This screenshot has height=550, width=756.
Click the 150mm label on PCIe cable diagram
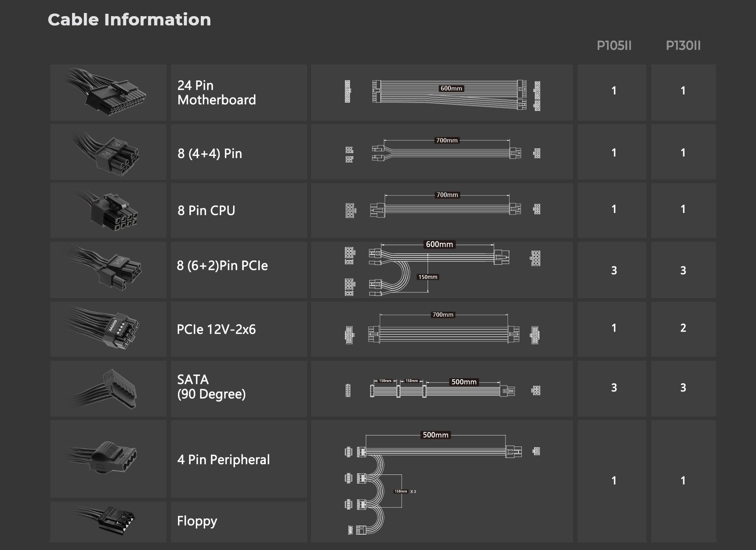pos(428,277)
